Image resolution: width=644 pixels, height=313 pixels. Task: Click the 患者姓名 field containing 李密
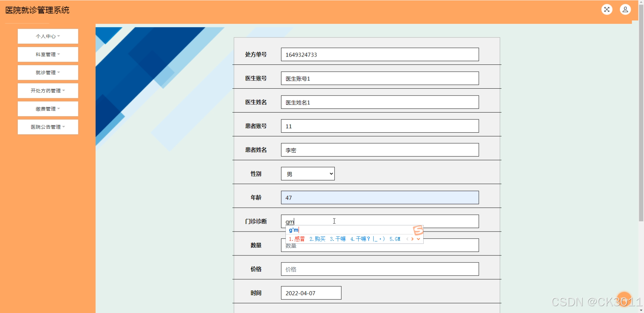380,150
